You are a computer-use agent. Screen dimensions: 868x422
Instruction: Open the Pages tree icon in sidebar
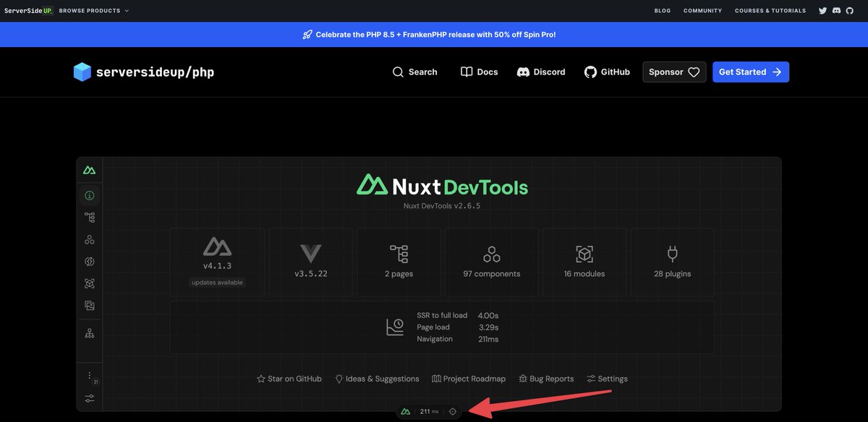[x=90, y=218]
